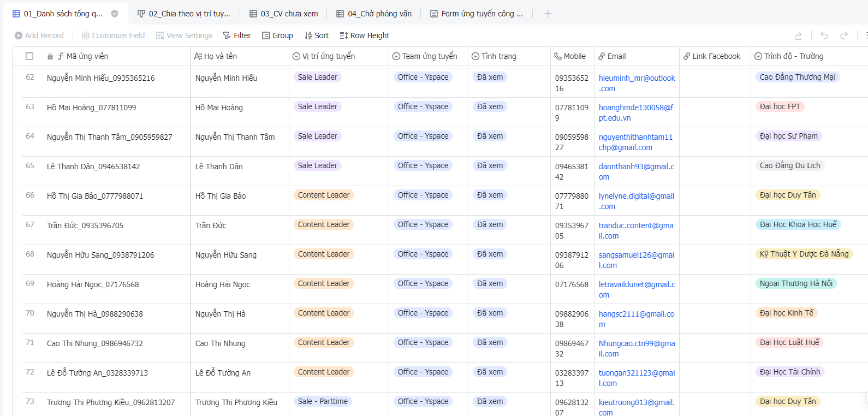Click email dannthanh93@gmail.com
The width and height of the screenshot is (868, 416).
tap(637, 171)
